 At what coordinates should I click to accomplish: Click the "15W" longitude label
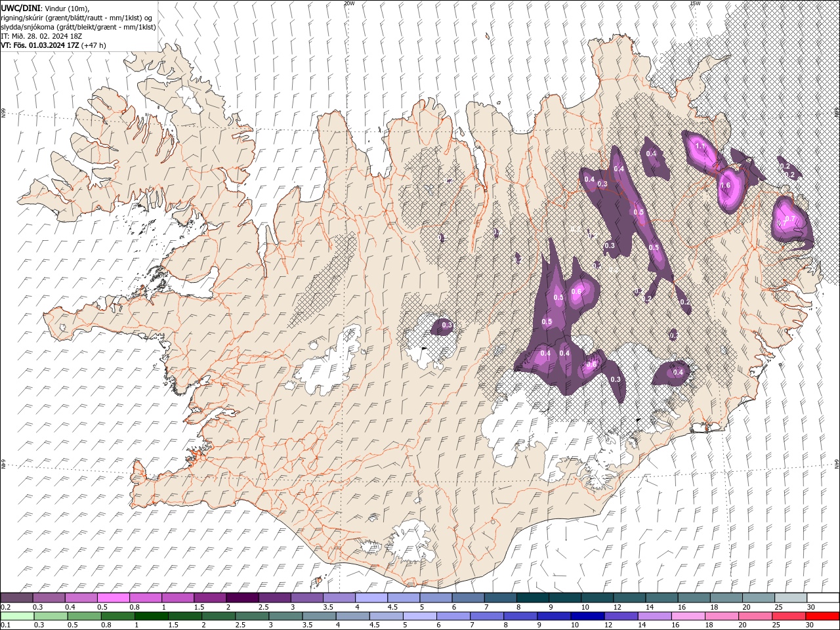pyautogui.click(x=695, y=3)
